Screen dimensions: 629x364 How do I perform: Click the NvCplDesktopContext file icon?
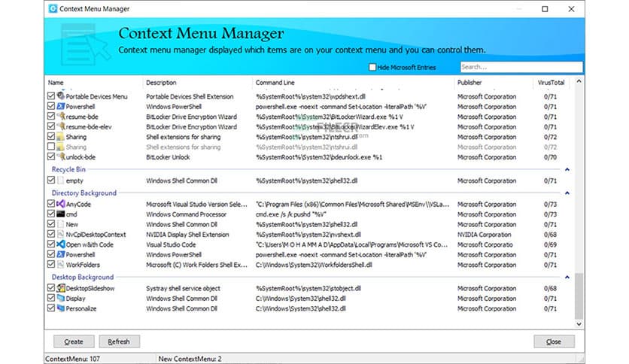point(61,234)
